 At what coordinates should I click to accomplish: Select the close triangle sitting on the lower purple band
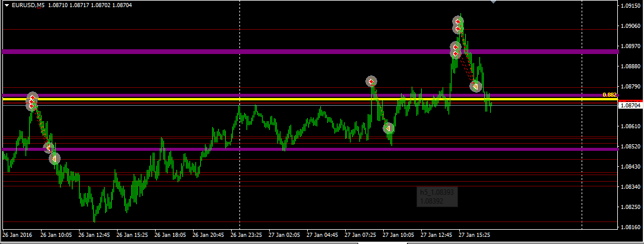click(49, 147)
